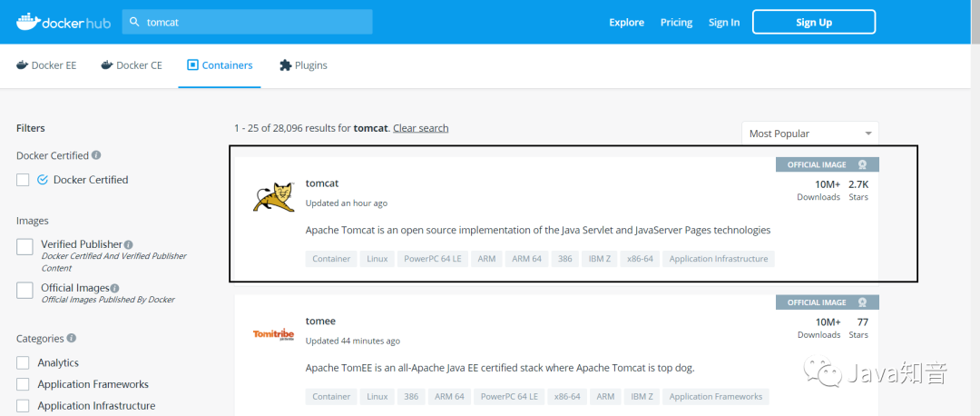Switch to the Docker EE tab
The image size is (980, 416).
pyautogui.click(x=46, y=65)
